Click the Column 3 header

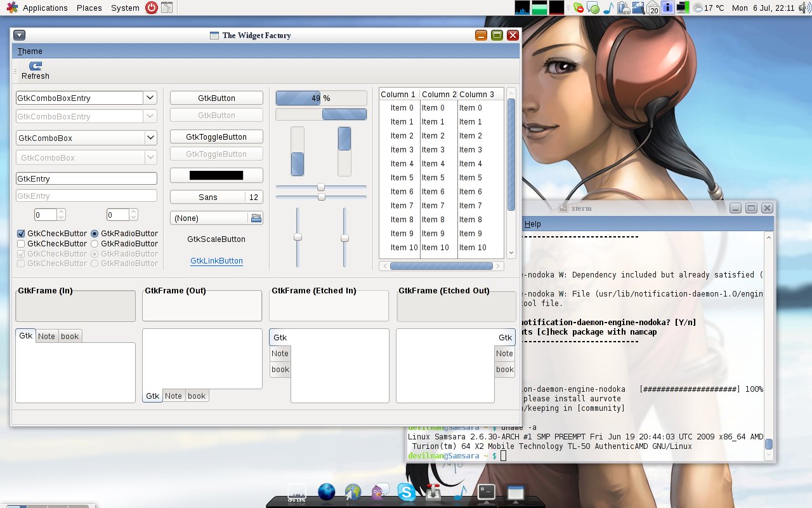click(x=480, y=94)
